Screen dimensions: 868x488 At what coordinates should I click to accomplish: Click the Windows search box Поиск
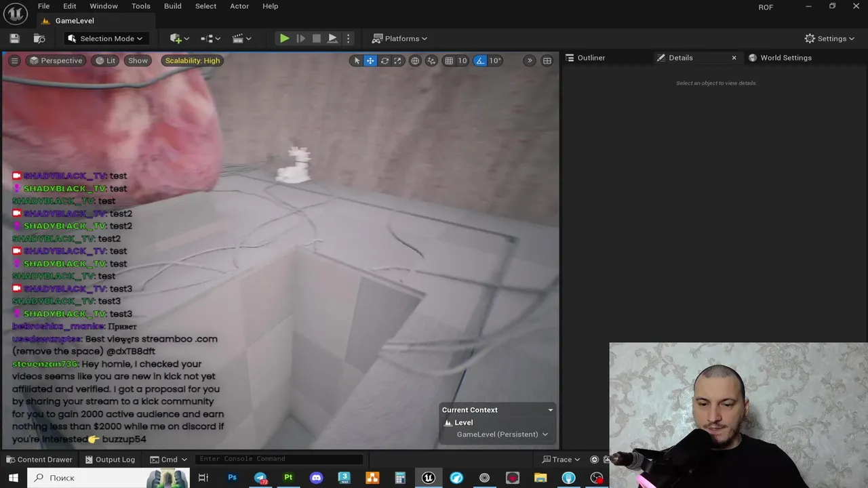coord(107,478)
